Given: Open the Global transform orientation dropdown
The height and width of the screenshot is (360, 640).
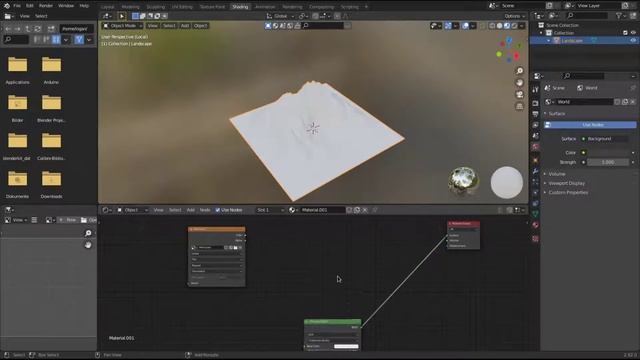Looking at the screenshot, I should pos(280,16).
